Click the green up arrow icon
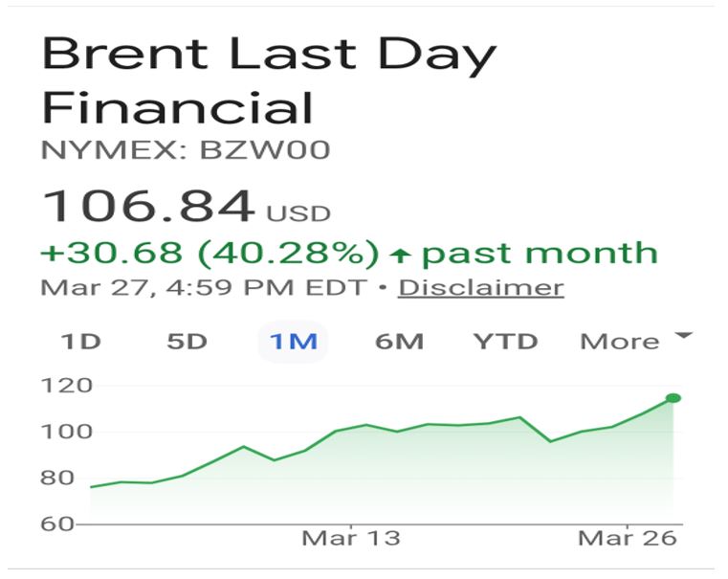Viewport: 728px width, 579px height. tap(401, 255)
